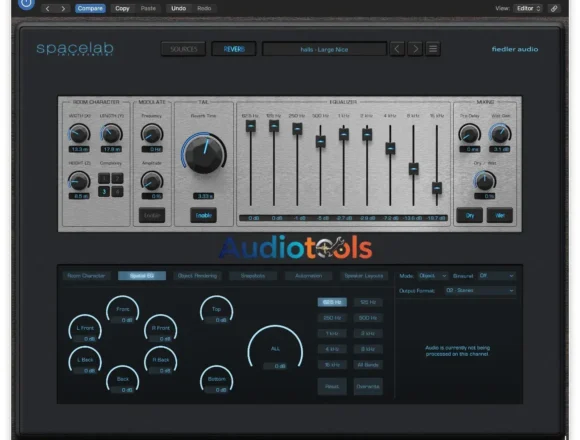Click the Modulate Amplitude knob

point(152,181)
